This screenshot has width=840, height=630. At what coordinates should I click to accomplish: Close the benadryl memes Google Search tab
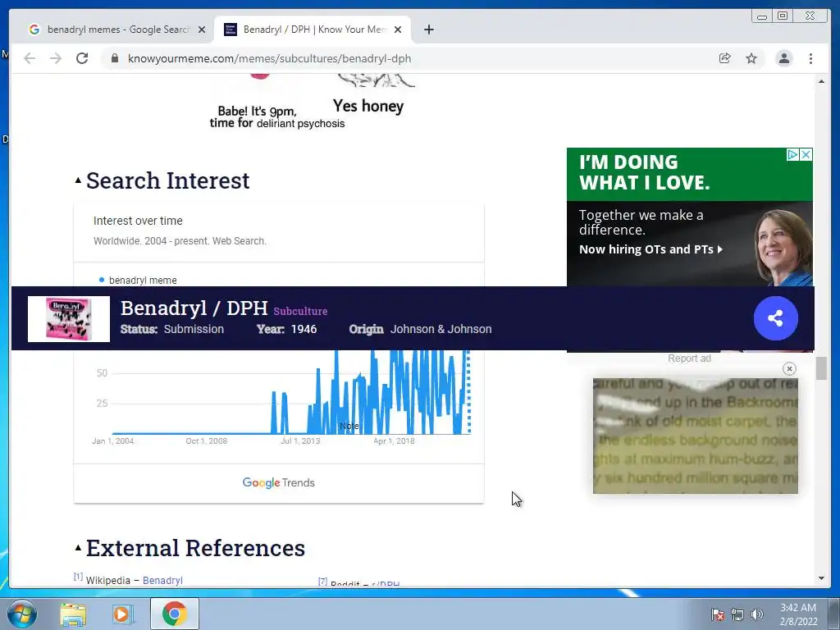(x=202, y=30)
